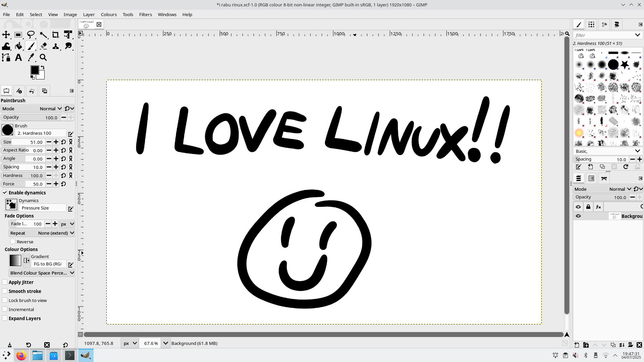Open fade length px unit dropdown

point(67,224)
